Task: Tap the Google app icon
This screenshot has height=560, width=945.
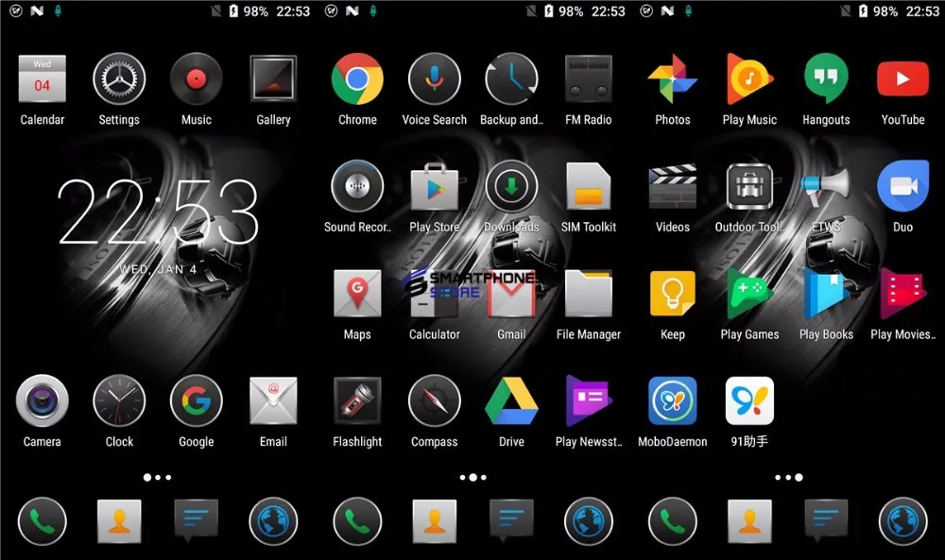Action: (x=197, y=400)
